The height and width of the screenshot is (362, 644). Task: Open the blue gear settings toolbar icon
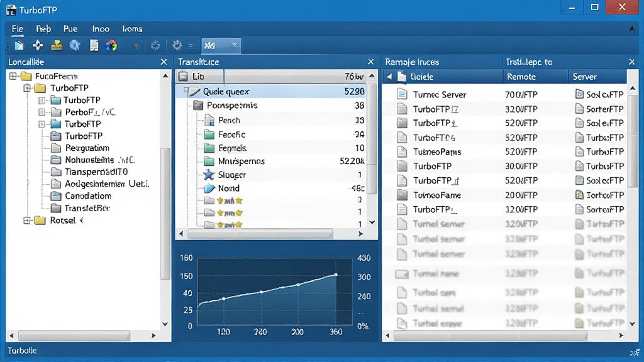pos(75,45)
